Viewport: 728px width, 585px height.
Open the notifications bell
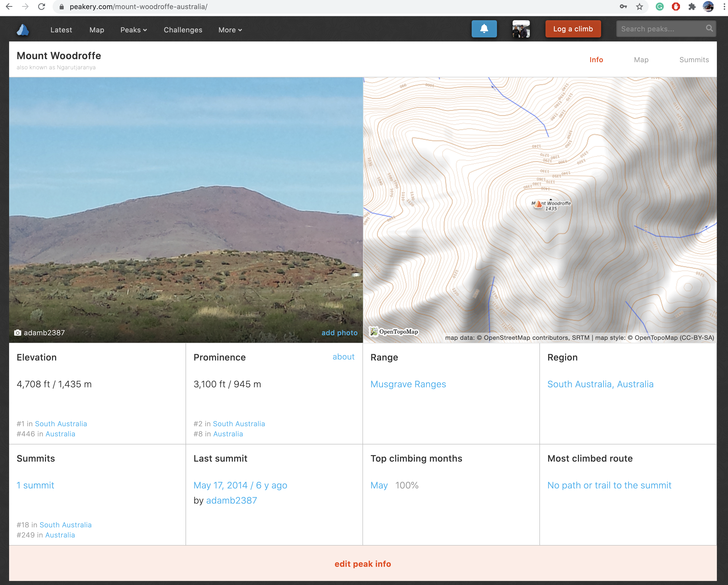click(484, 29)
